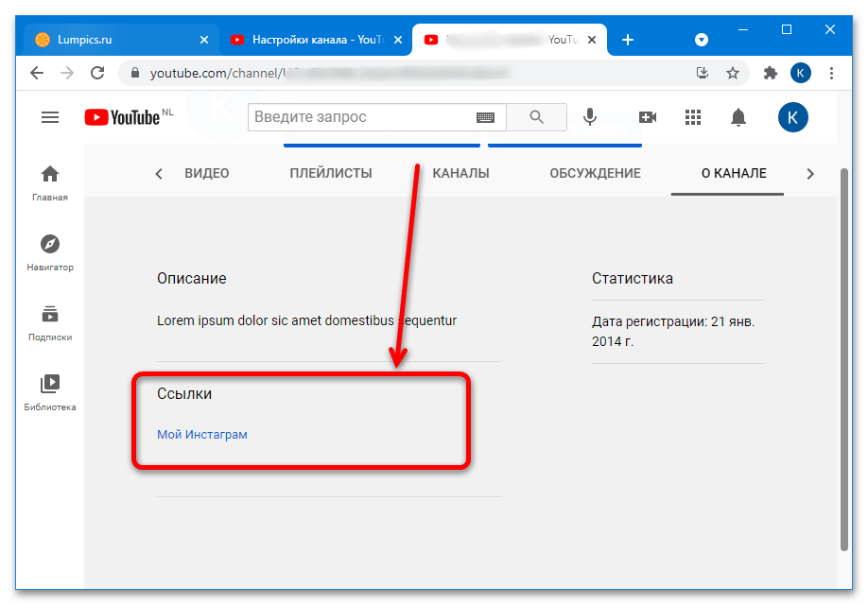The width and height of the screenshot is (868, 605).
Task: Start voice search with microphone
Action: point(590,117)
